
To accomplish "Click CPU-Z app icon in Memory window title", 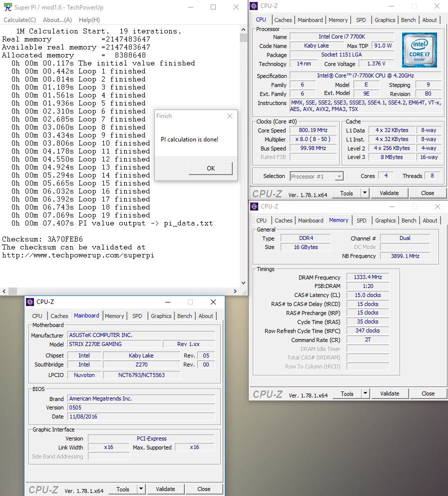I will (254, 206).
